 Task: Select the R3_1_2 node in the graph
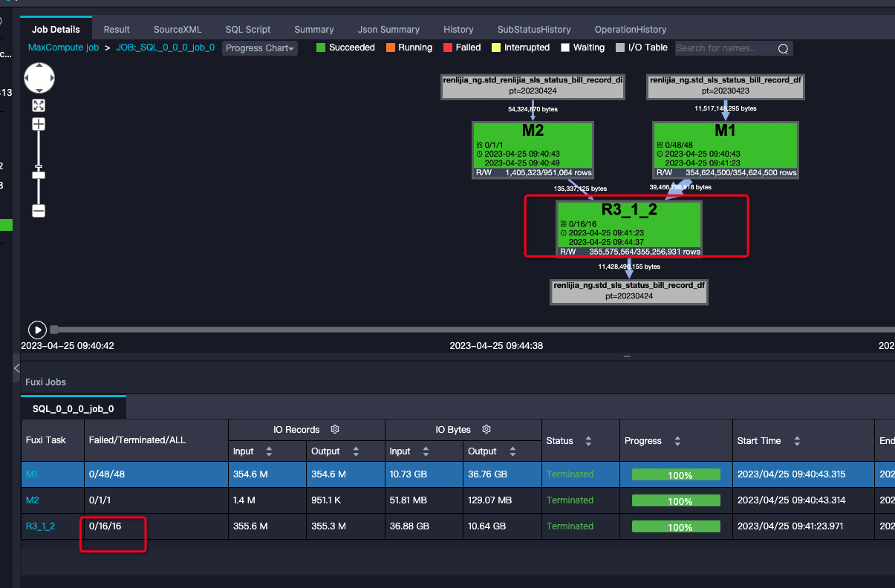click(x=629, y=229)
